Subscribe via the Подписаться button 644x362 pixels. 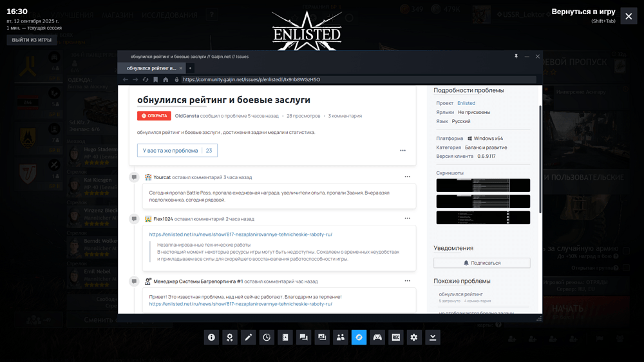click(x=482, y=263)
